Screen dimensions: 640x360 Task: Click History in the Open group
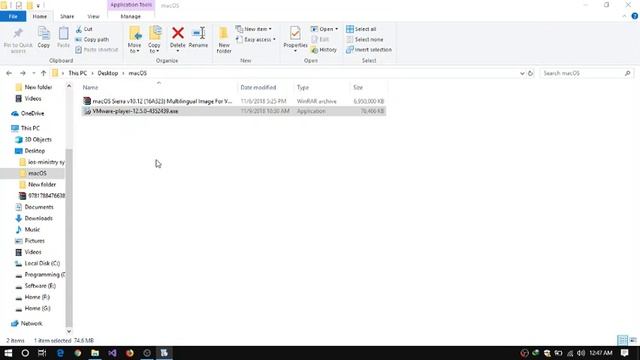pyautogui.click(x=324, y=50)
